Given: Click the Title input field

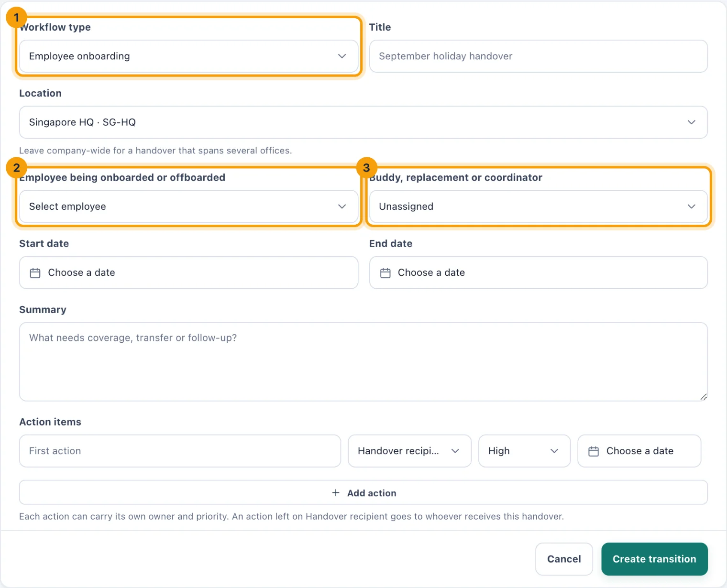Looking at the screenshot, I should tap(538, 56).
